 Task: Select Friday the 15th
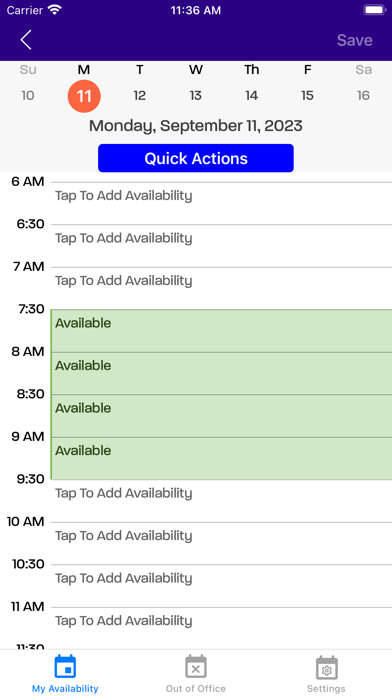coord(308,96)
